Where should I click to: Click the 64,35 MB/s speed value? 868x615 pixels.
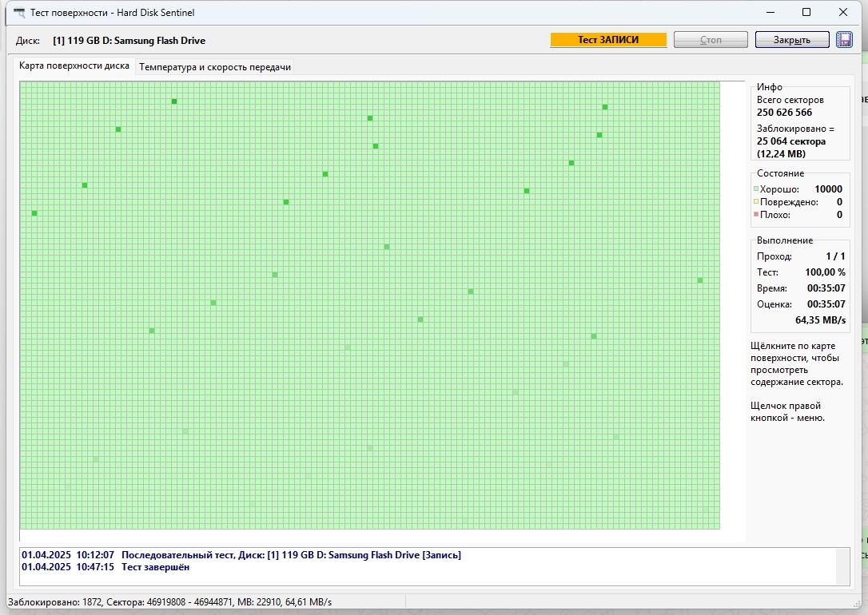pos(820,320)
